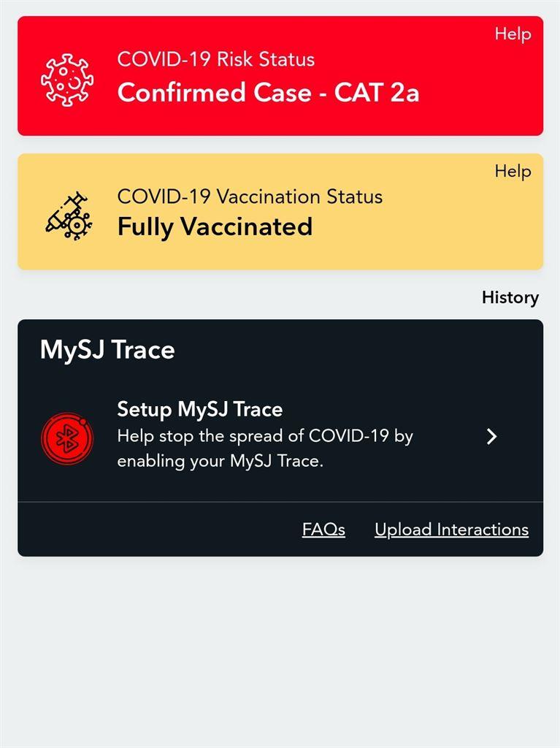Tap the dark footer bar beside FAQs
The width and height of the screenshot is (560, 748).
click(x=158, y=529)
